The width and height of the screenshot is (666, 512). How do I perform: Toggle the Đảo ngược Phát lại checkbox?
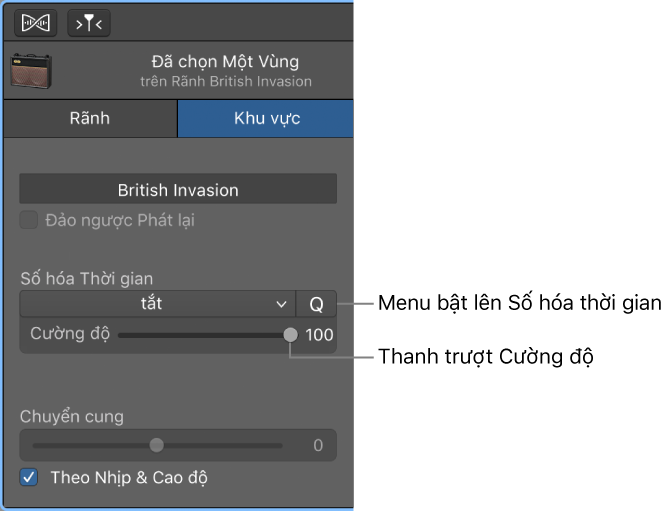(29, 220)
